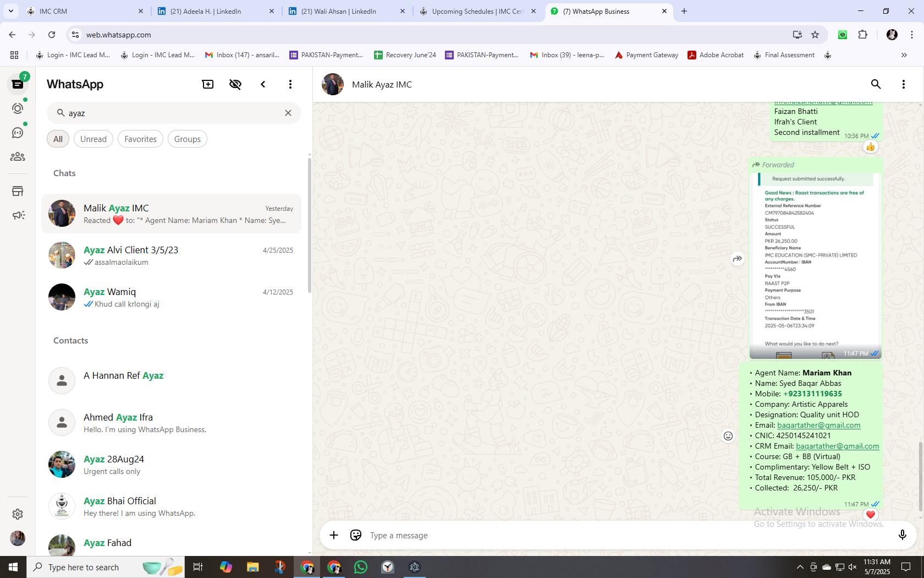924x578 pixels.
Task: Open Final Assessment bookmark
Action: point(784,55)
